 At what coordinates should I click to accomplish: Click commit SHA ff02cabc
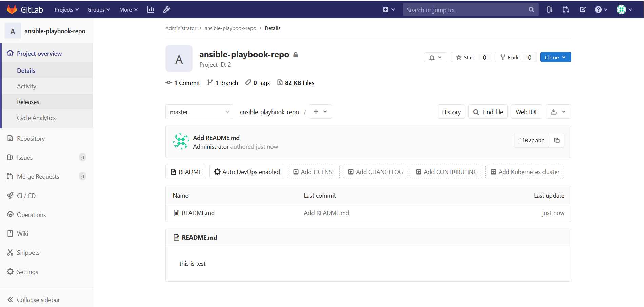[531, 140]
